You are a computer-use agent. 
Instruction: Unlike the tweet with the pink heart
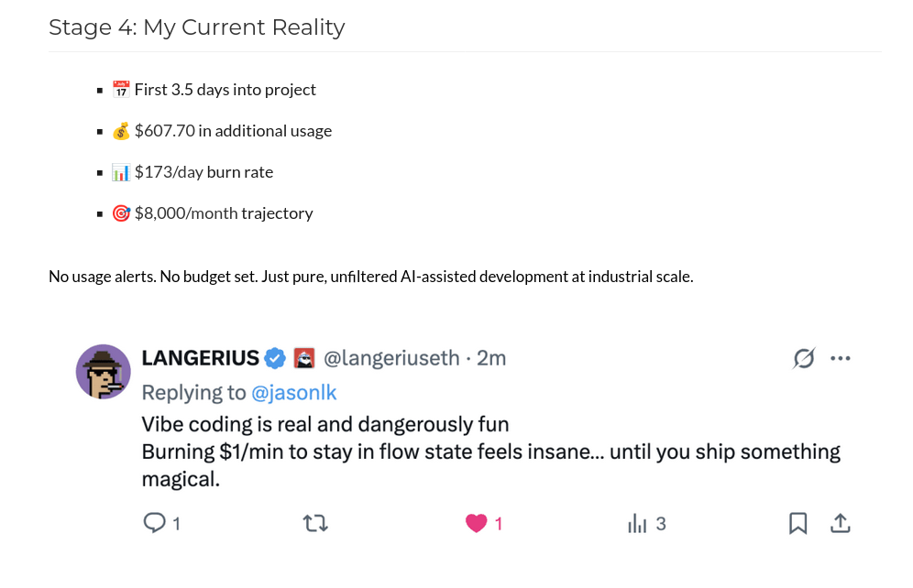(x=476, y=524)
